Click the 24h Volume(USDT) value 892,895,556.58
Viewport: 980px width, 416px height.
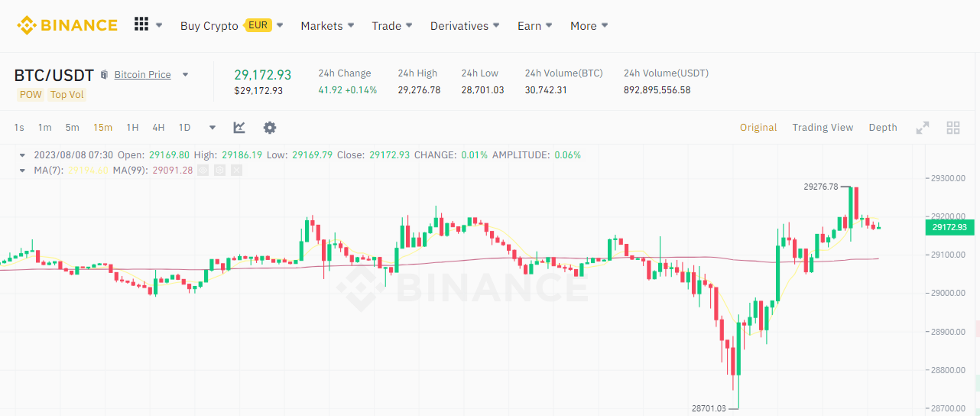click(x=657, y=90)
